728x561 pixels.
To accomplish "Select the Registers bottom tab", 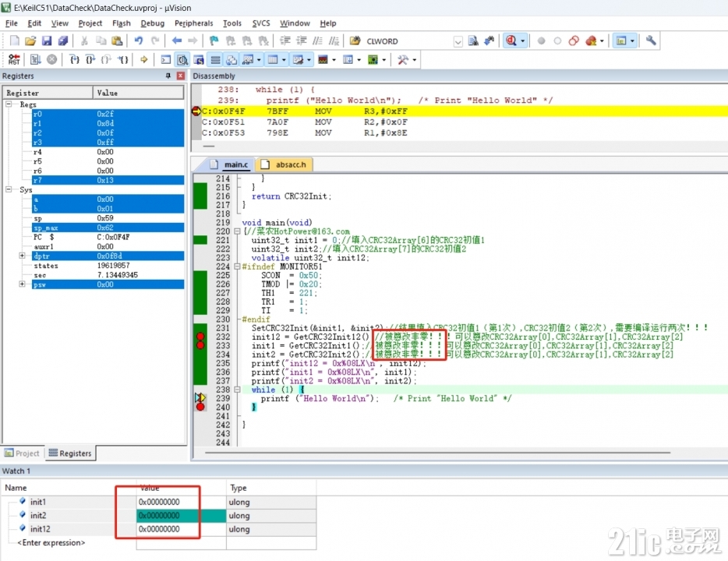I will pyautogui.click(x=70, y=453).
